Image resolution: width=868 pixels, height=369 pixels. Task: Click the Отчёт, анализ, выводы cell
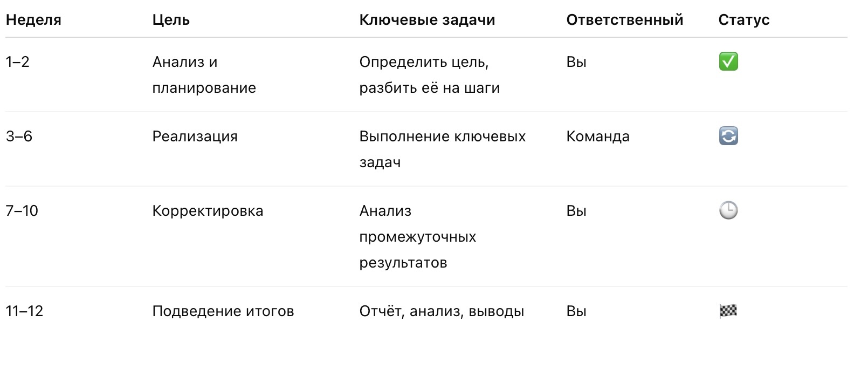(x=442, y=311)
